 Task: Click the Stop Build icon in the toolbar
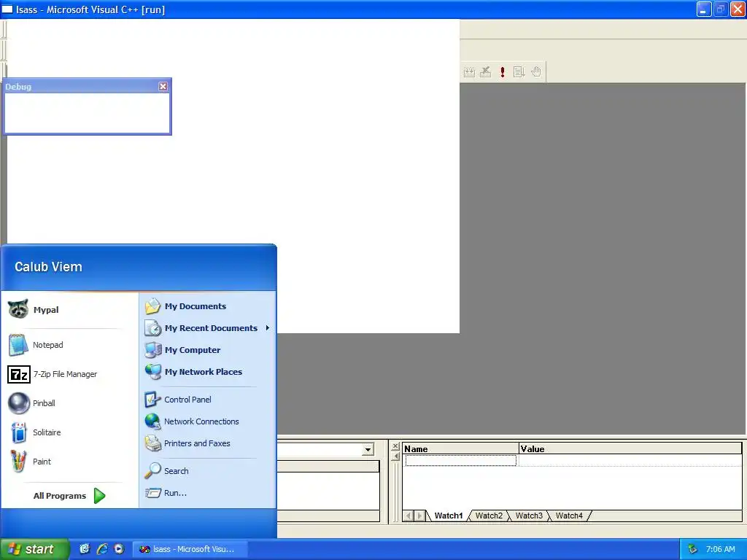point(485,72)
